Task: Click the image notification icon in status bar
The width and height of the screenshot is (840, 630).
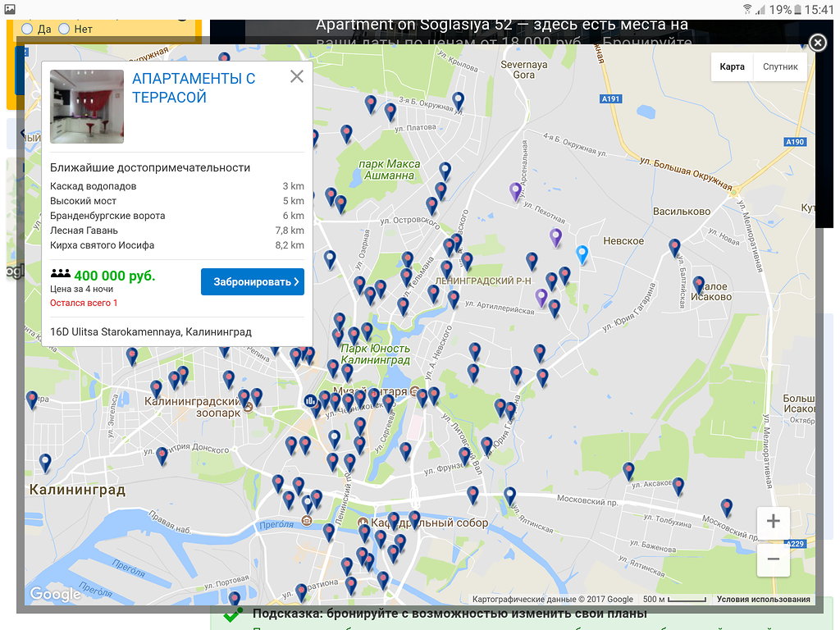Action: [x=10, y=9]
